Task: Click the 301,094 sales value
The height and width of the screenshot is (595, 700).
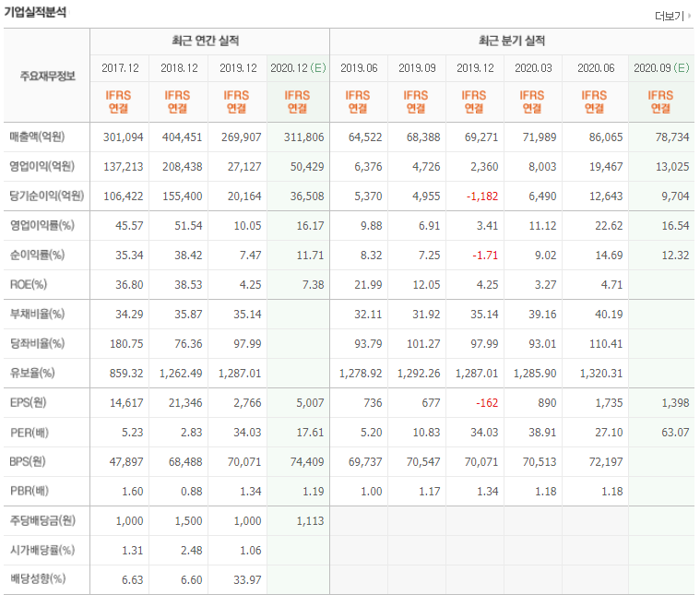Action: [x=124, y=137]
